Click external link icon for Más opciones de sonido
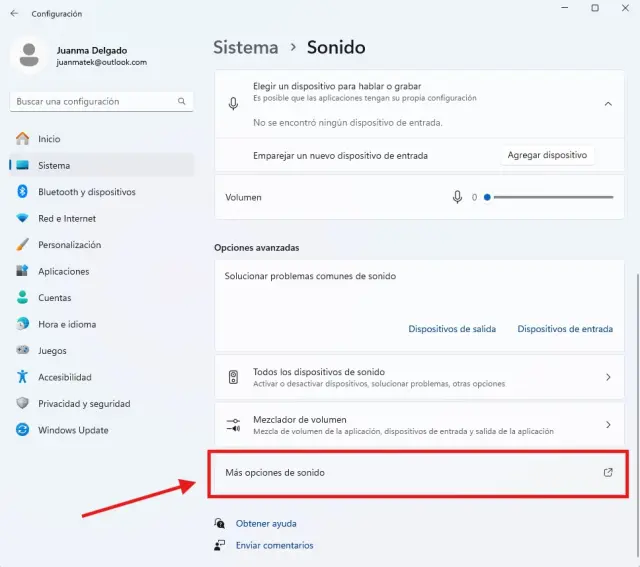Viewport: 640px width, 567px height. click(608, 472)
